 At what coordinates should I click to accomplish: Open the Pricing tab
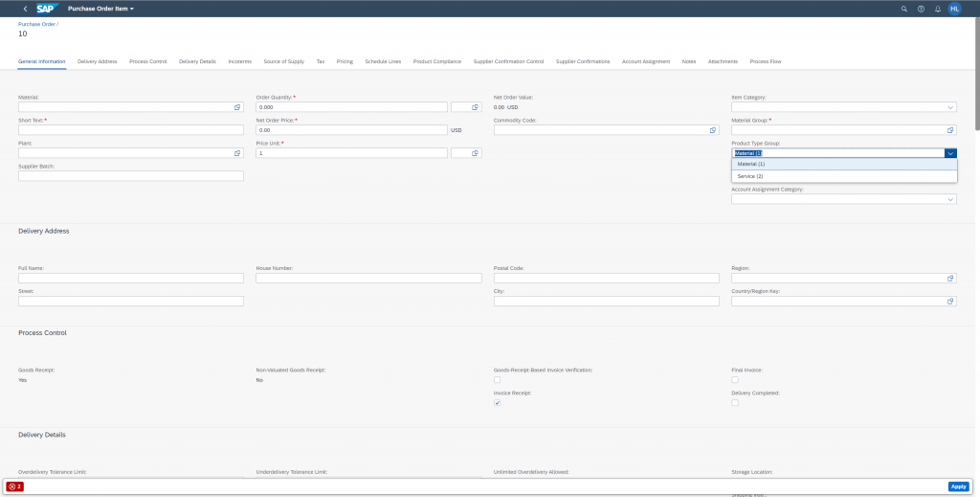(345, 62)
